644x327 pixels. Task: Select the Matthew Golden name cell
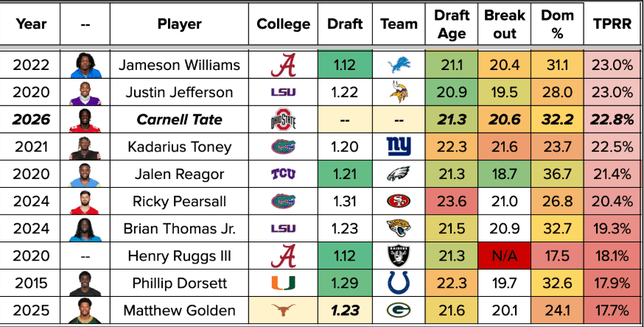click(x=179, y=310)
